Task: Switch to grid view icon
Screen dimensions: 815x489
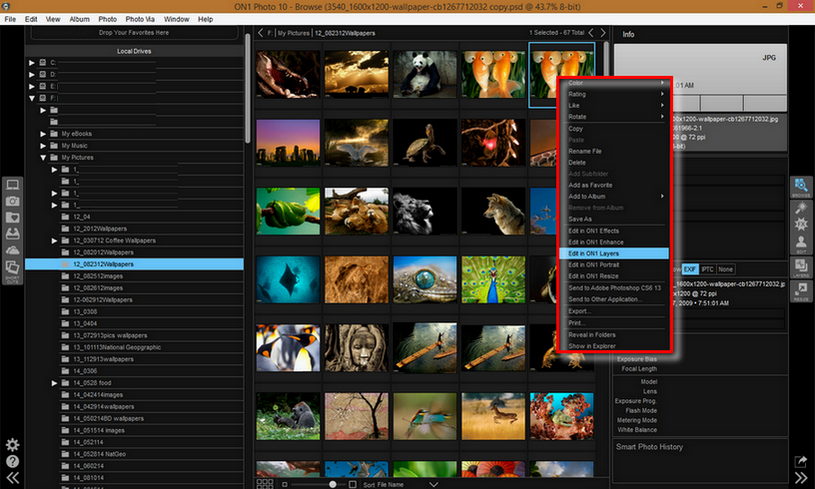Action: (265, 484)
